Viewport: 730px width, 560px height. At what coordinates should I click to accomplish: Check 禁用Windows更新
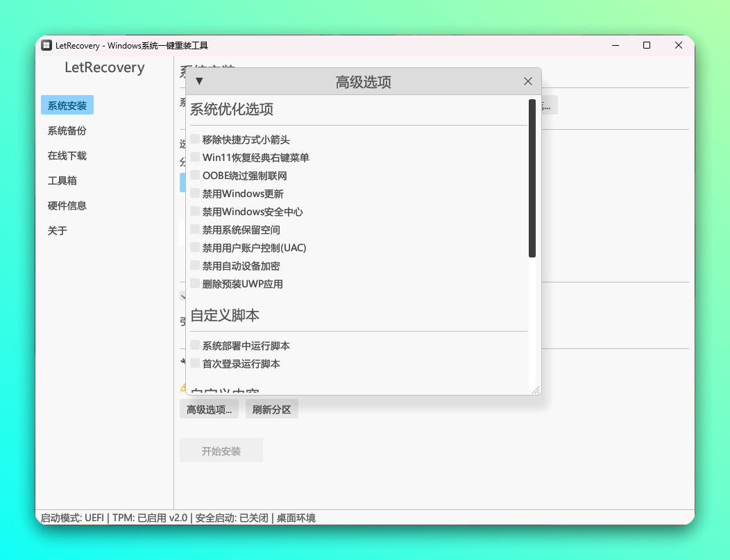(x=195, y=194)
